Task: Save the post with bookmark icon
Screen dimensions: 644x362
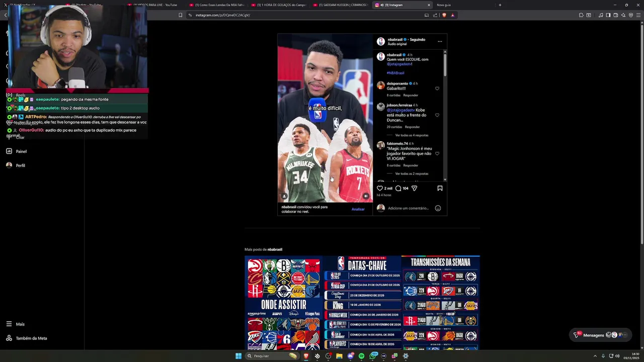Action: (x=440, y=188)
